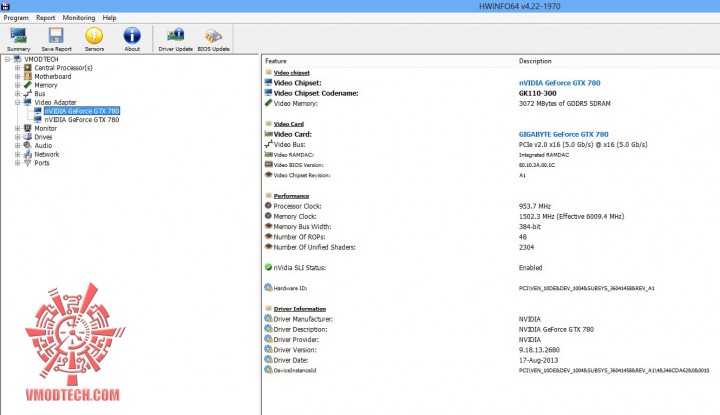This screenshot has height=415, width=720.
Task: Click the Memory stick icon in tree
Action: click(28, 85)
